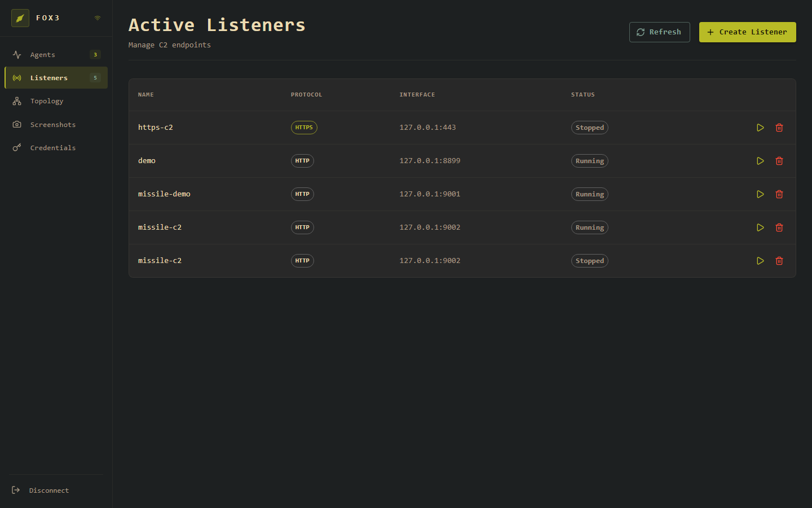The height and width of the screenshot is (508, 812).
Task: Click the play icon for missile-demo
Action: tap(760, 194)
